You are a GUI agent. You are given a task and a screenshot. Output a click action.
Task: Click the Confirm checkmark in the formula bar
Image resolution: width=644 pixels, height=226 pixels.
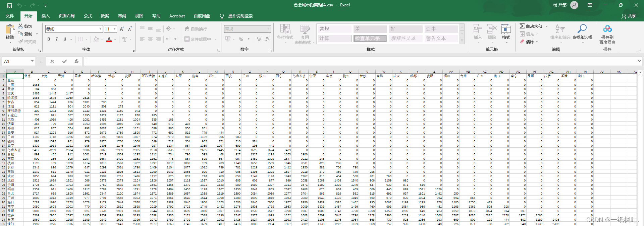coord(64,61)
